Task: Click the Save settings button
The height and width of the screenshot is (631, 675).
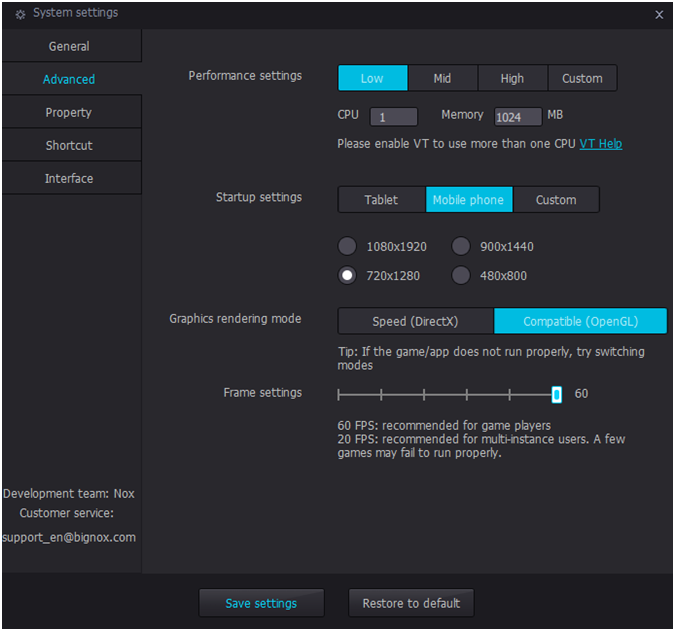Action: [261, 603]
